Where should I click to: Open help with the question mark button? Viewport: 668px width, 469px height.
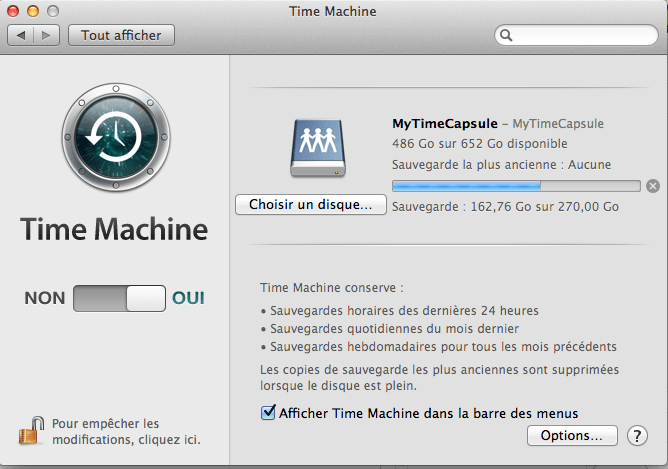637,435
